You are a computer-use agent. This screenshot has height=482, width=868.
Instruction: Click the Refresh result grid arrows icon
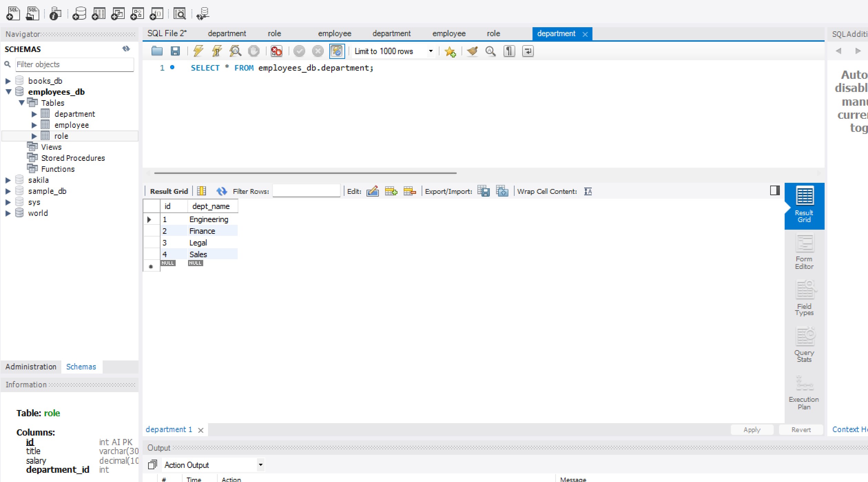tap(221, 191)
